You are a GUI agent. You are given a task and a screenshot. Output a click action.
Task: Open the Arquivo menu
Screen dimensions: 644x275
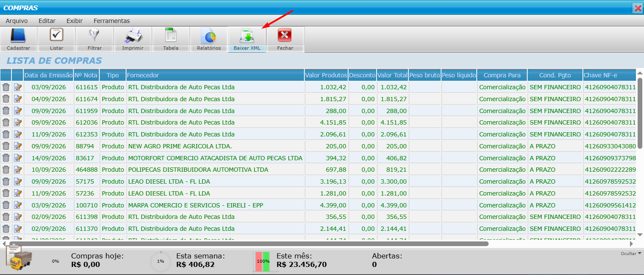[17, 20]
